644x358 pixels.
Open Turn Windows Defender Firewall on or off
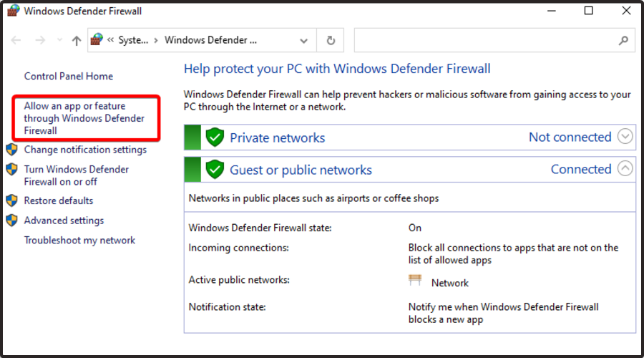click(77, 175)
